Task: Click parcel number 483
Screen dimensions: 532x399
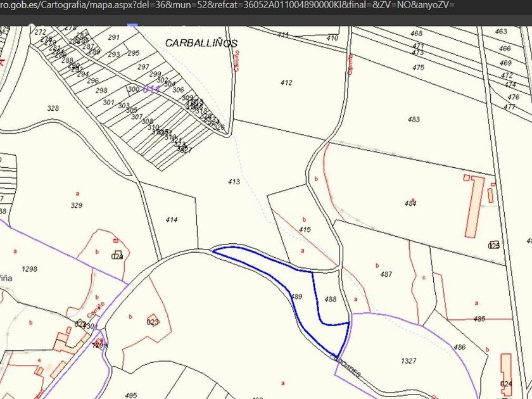Action: pos(414,120)
